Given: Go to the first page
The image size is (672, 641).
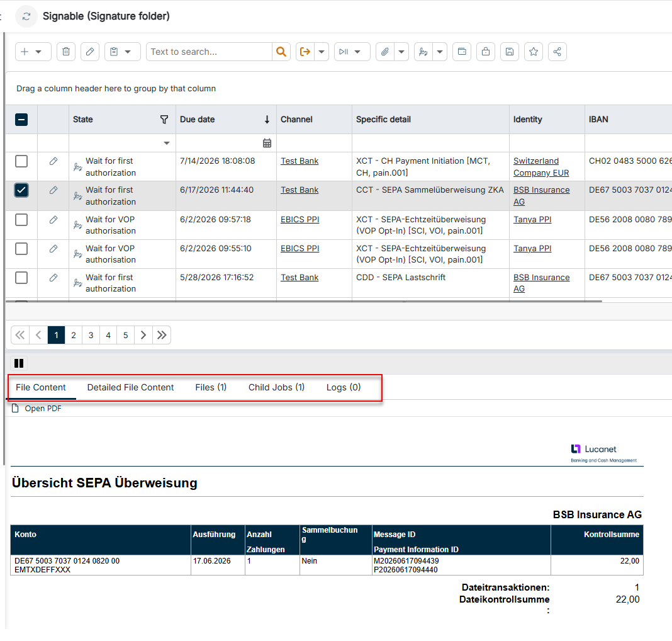Looking at the screenshot, I should 20,335.
